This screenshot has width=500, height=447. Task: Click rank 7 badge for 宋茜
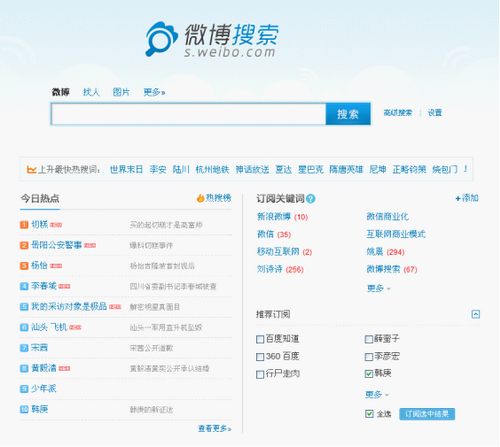click(24, 348)
